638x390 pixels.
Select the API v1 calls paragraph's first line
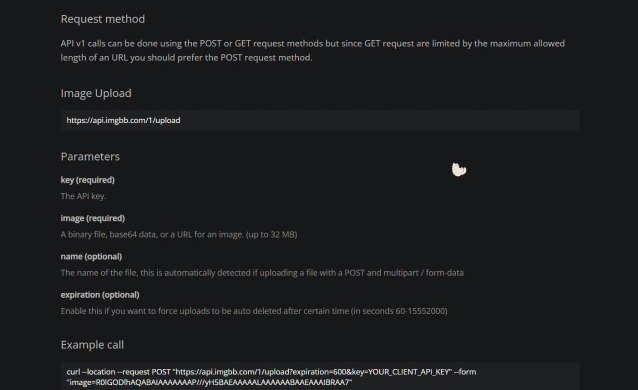(x=312, y=44)
